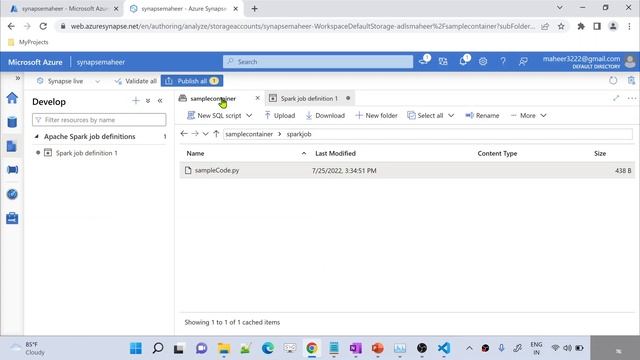Viewport: 640px width, 360px height.
Task: Open a new browser tab
Action: [254, 9]
